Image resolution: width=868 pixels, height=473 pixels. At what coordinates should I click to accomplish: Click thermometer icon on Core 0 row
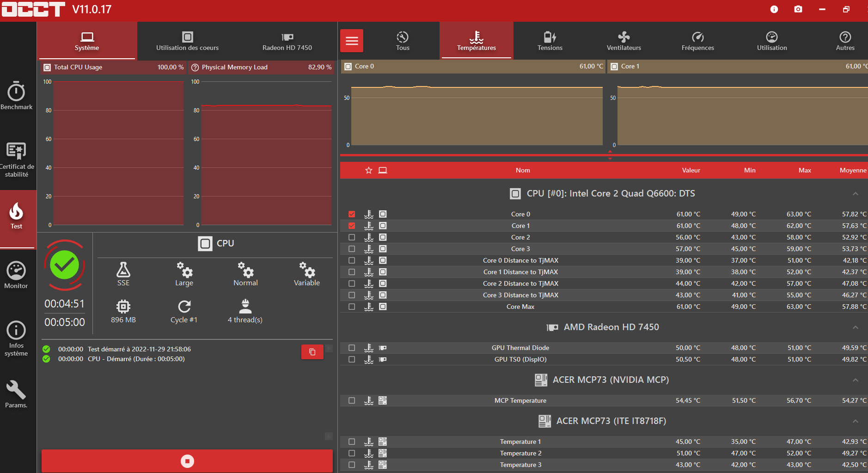369,214
